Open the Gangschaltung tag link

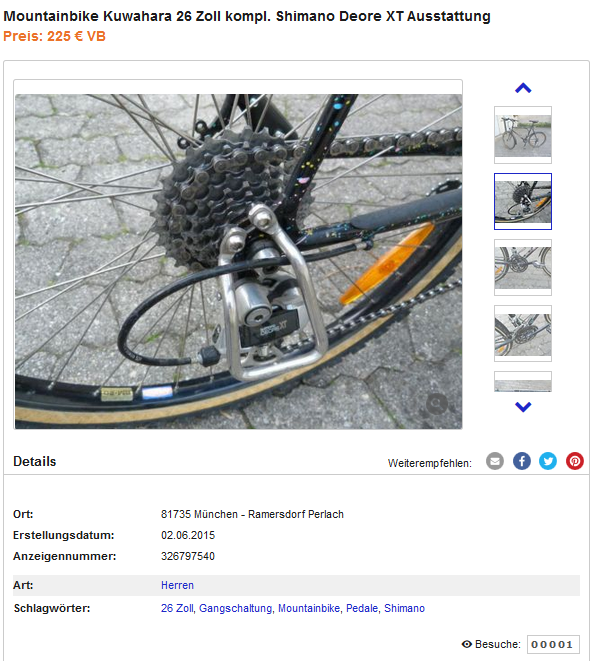point(236,608)
